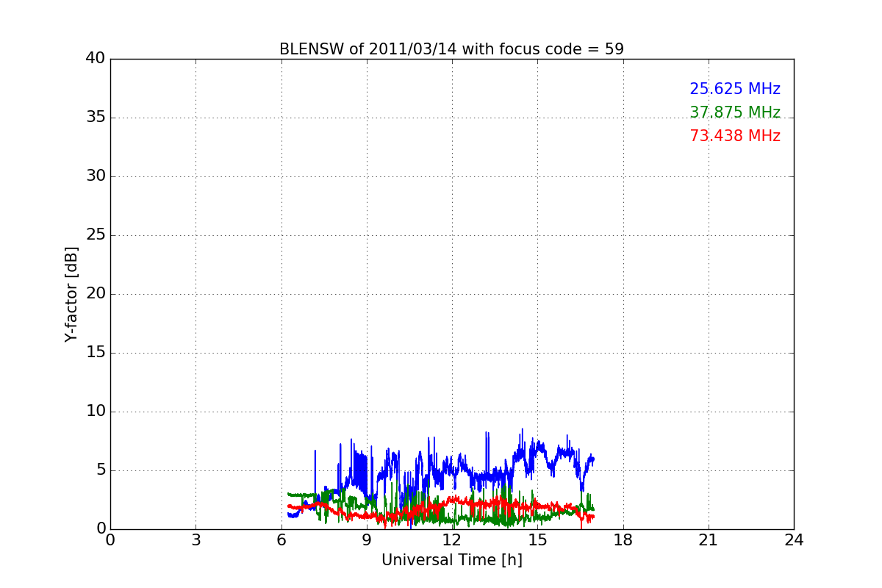Click the x-axis tick label 3
This screenshot has width=882, height=588.
click(196, 540)
